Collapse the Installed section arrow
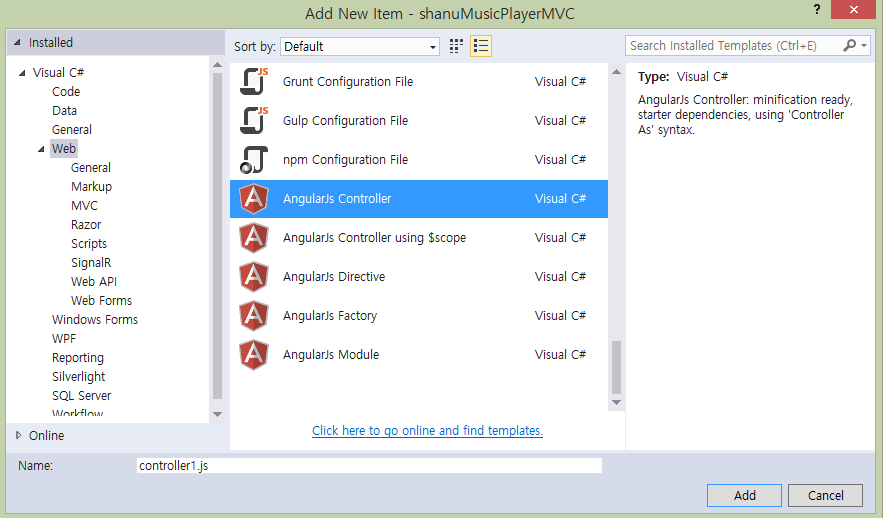883x518 pixels. click(17, 42)
